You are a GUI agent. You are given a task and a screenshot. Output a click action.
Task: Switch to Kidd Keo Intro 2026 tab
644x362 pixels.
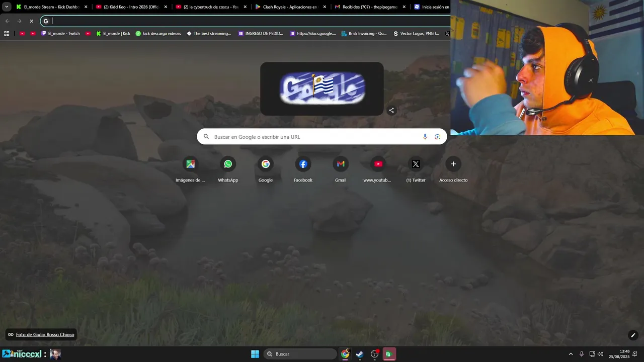(131, 7)
